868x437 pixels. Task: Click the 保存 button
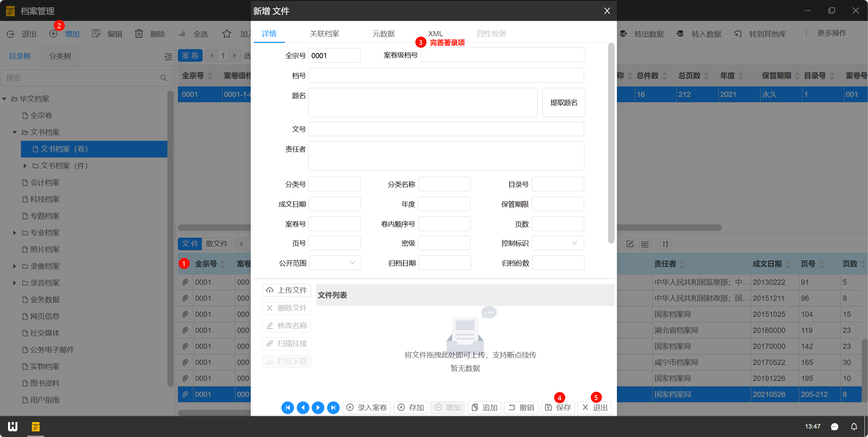[558, 407]
